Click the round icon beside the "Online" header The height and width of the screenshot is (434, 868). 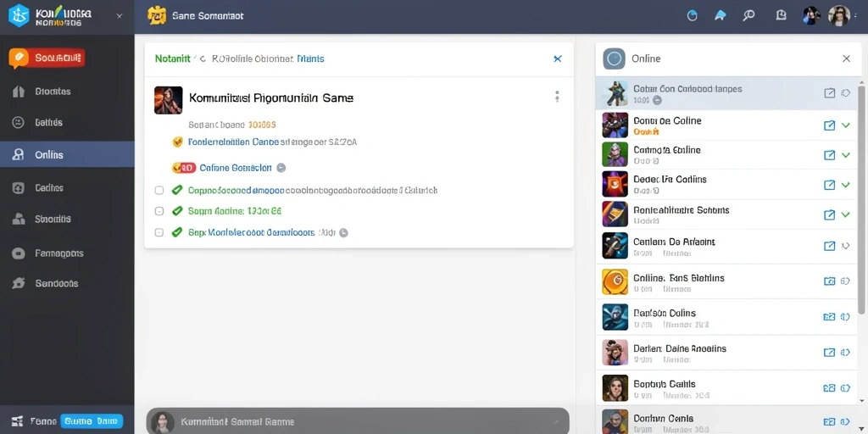614,58
